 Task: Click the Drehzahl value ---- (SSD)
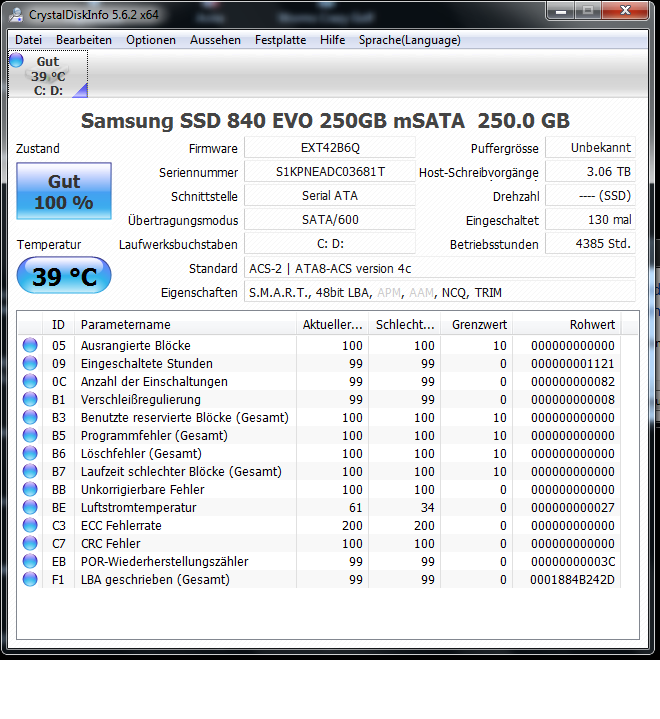point(590,196)
